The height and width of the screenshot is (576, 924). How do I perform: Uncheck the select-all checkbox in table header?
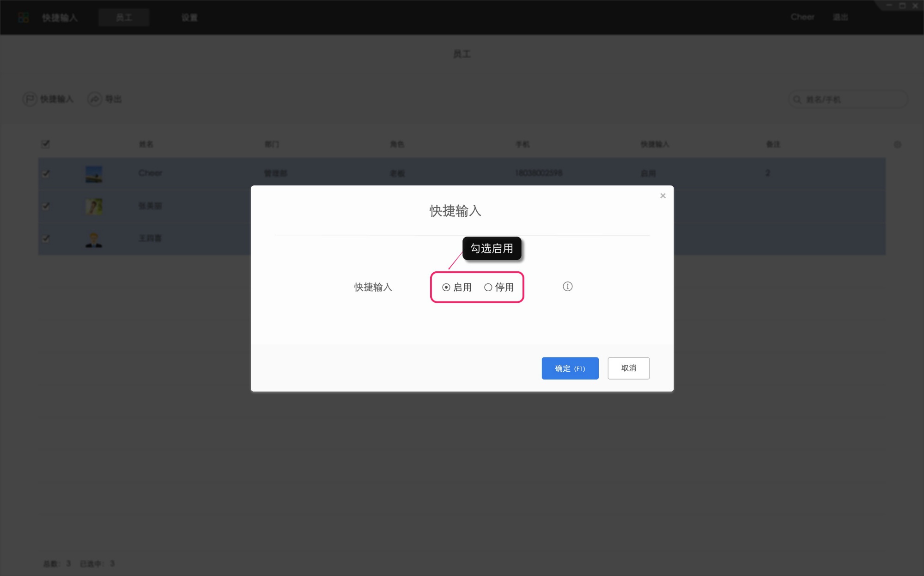46,144
